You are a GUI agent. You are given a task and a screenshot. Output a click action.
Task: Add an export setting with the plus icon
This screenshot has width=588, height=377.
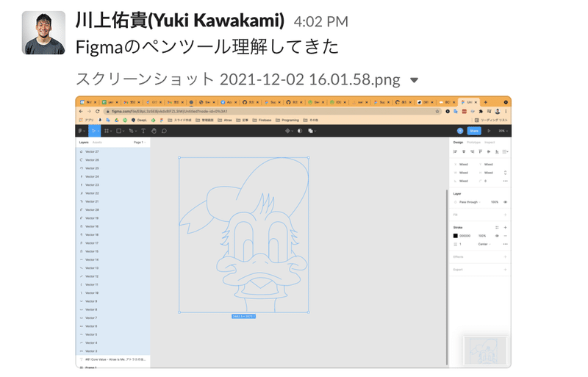tap(505, 270)
